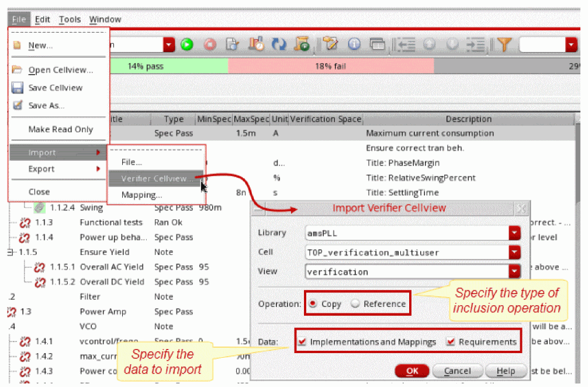The height and width of the screenshot is (387, 588).
Task: Choose Mapping... from the Import submenu
Action: click(141, 195)
